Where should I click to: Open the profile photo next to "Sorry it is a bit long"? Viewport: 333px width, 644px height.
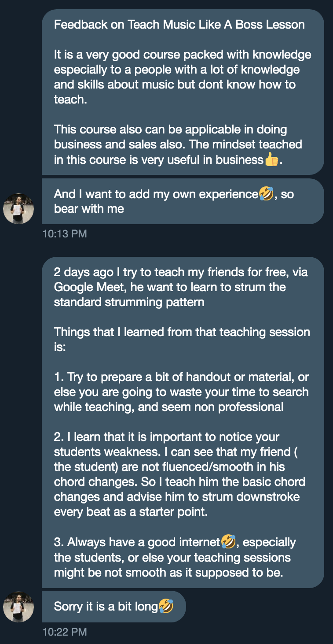pos(18,607)
